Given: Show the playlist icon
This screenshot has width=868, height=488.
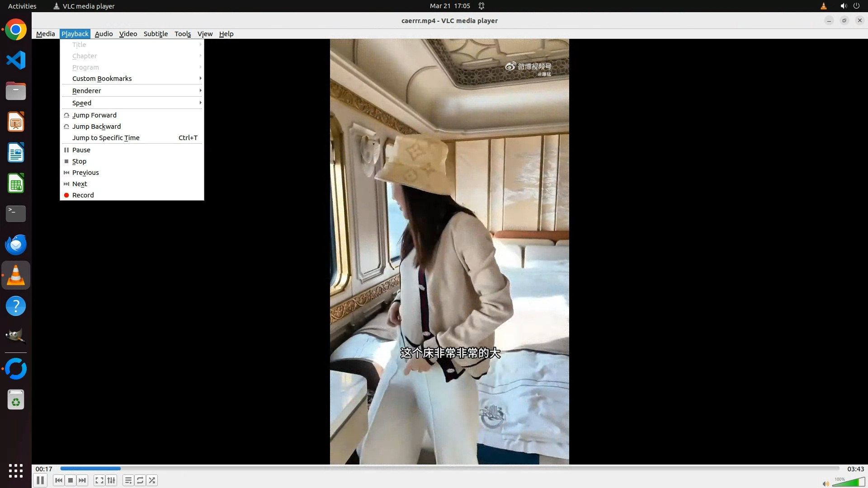Looking at the screenshot, I should 128,480.
